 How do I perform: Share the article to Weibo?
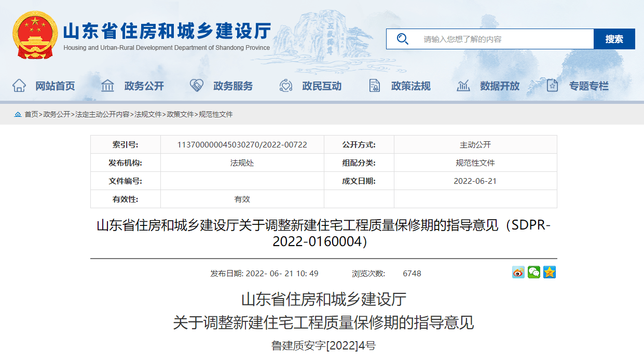point(518,272)
